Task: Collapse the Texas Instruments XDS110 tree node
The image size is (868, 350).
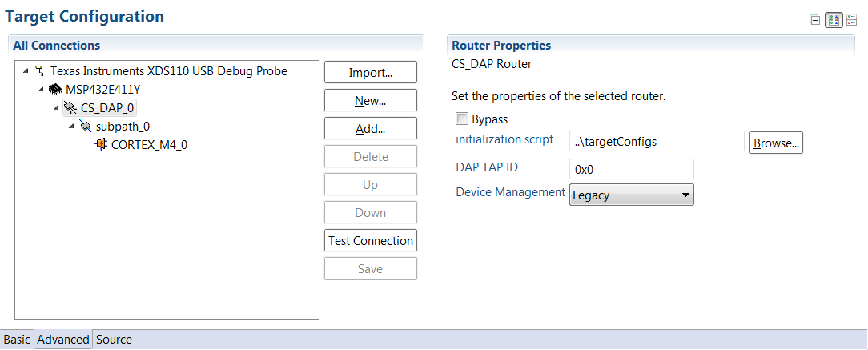Action: (26, 71)
